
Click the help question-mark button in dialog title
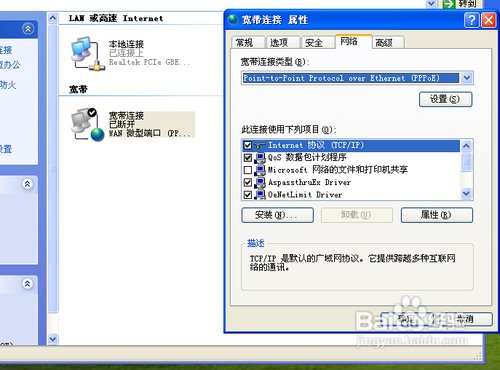coord(471,20)
